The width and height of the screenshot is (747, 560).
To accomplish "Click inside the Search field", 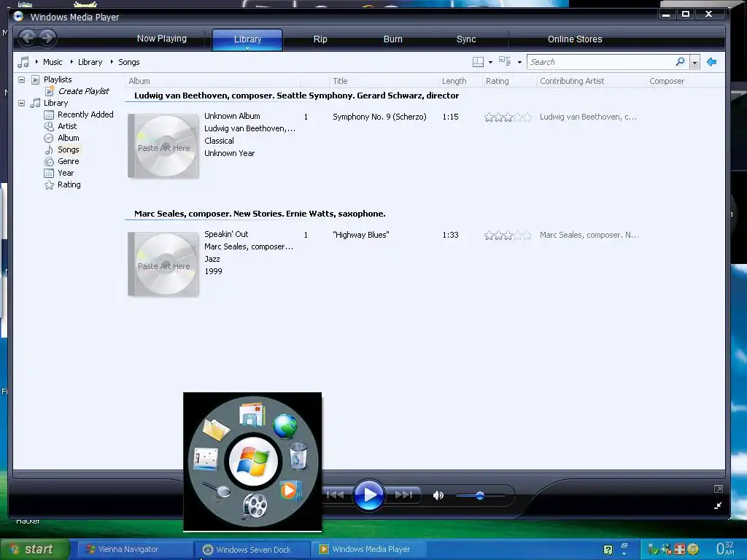I will coord(600,62).
